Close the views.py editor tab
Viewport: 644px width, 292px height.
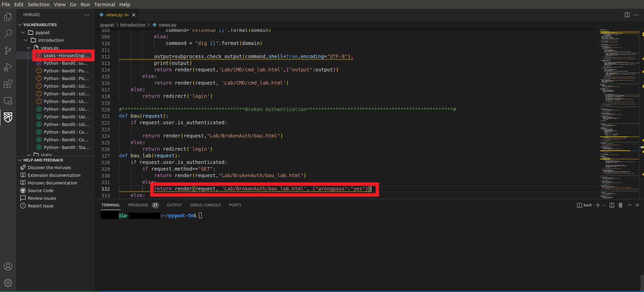pyautogui.click(x=134, y=15)
